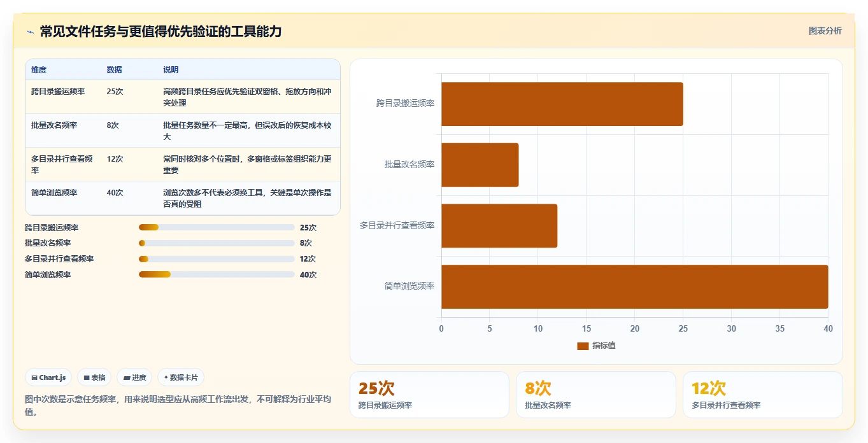Click description starting 批量任务数量不一定最高
The width and height of the screenshot is (868, 443).
click(x=247, y=131)
